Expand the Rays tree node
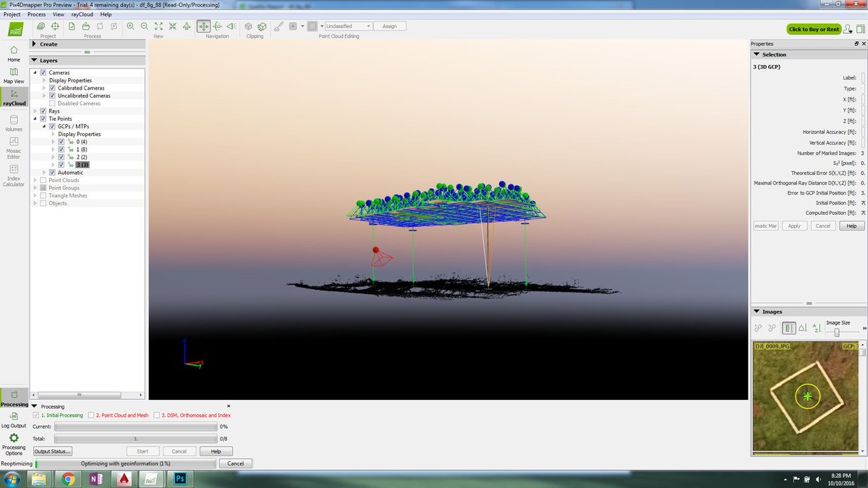Image resolution: width=868 pixels, height=488 pixels. tap(35, 111)
